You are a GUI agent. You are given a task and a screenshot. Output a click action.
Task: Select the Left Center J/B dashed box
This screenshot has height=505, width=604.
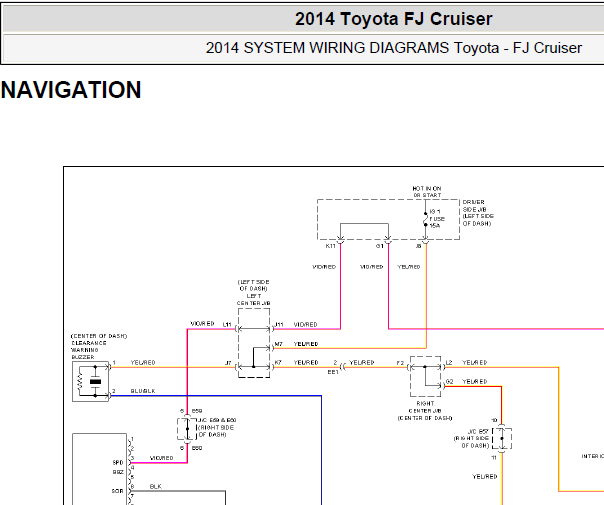click(254, 343)
